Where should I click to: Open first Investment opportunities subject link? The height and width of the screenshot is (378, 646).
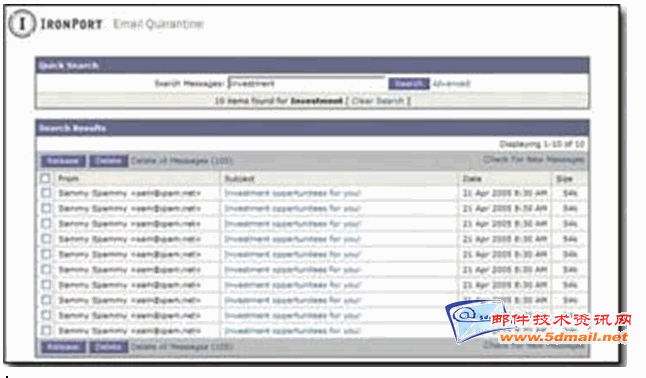point(293,193)
